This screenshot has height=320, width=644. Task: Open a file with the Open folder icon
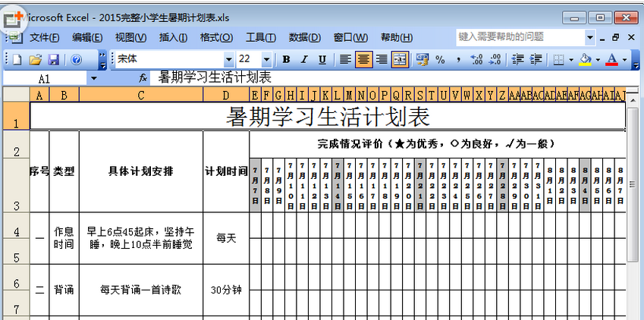[36, 61]
